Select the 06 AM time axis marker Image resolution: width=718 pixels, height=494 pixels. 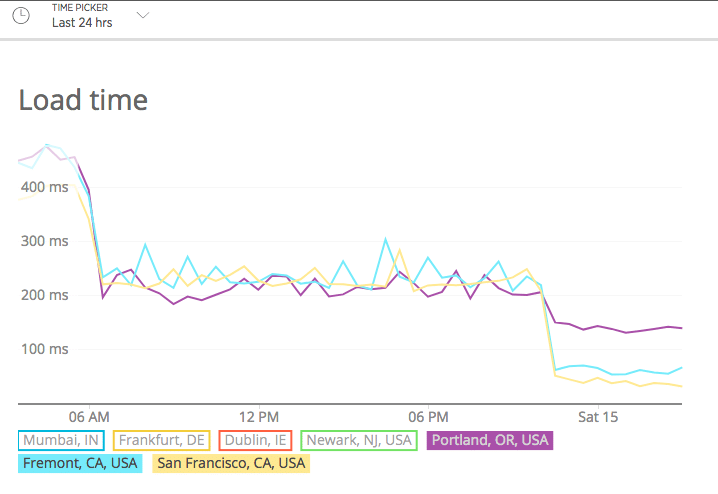[x=90, y=415]
